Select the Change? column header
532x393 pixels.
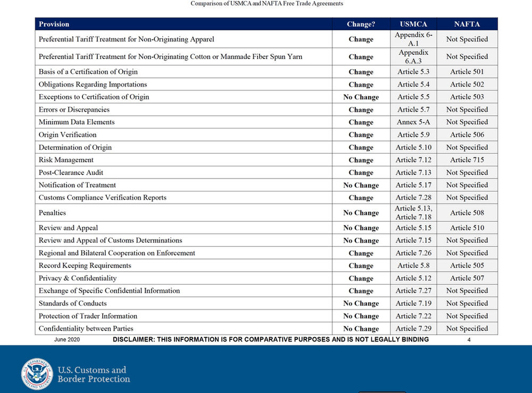tap(361, 24)
